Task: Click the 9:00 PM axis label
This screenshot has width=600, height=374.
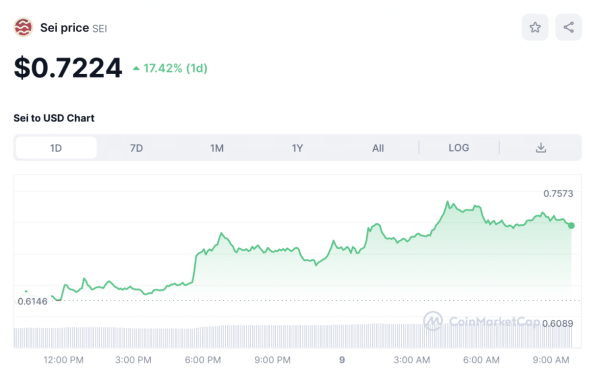Action: pyautogui.click(x=272, y=360)
